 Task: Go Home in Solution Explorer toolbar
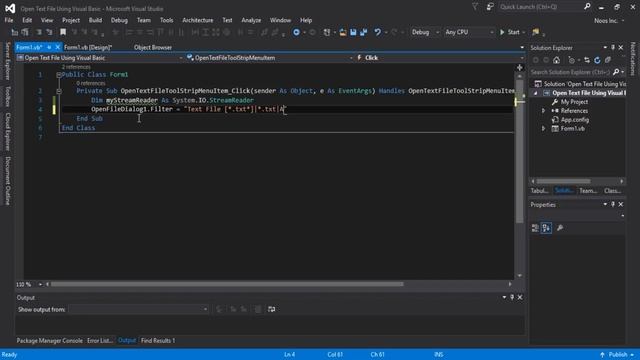coord(556,60)
